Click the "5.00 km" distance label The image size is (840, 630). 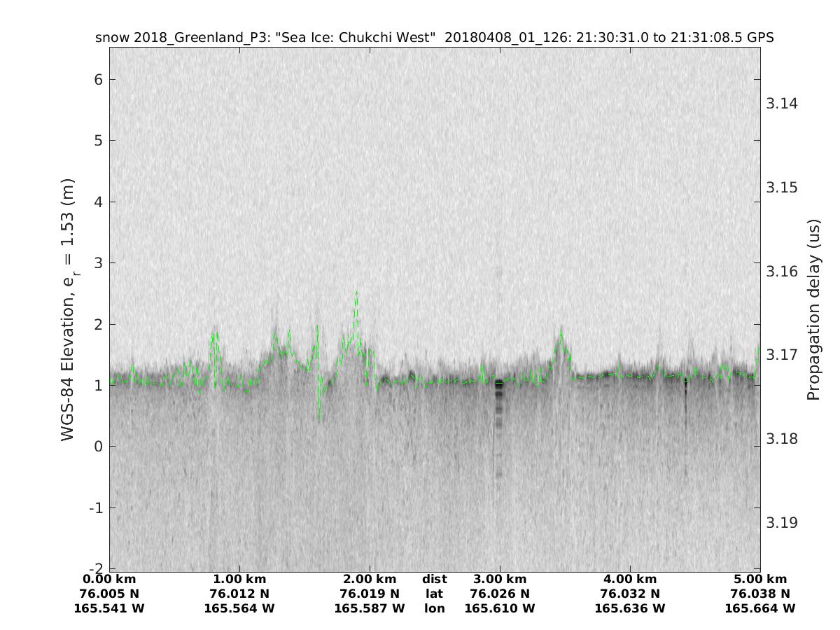point(760,580)
